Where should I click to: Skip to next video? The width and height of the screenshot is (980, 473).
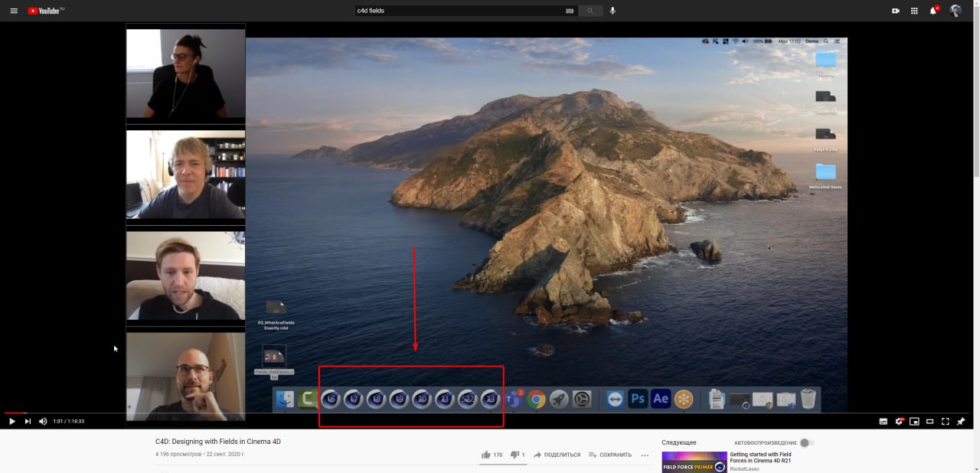[x=28, y=421]
